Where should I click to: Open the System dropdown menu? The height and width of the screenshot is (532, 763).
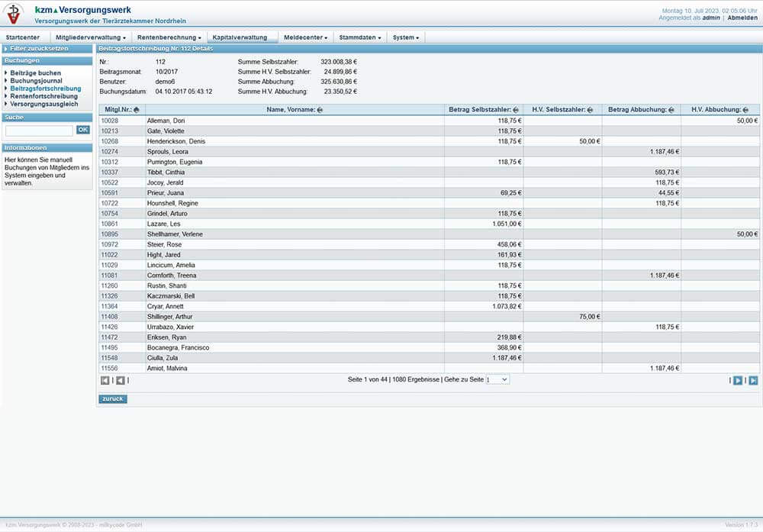coord(406,37)
